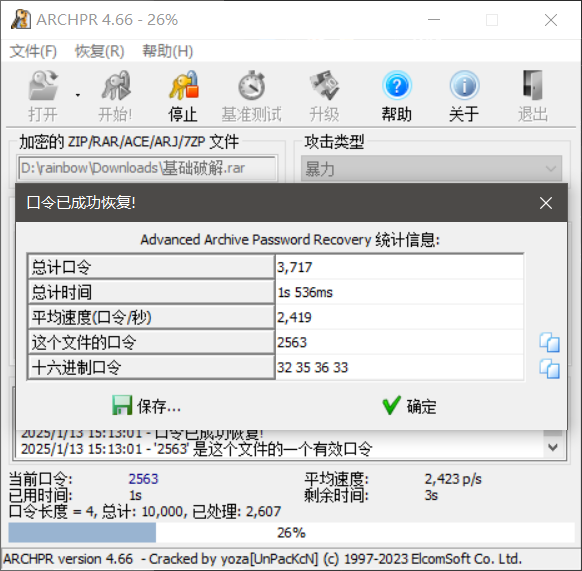Image resolution: width=582 pixels, height=571 pixels.
Task: Select hex value 32 35 36 33
Action: tap(400, 368)
